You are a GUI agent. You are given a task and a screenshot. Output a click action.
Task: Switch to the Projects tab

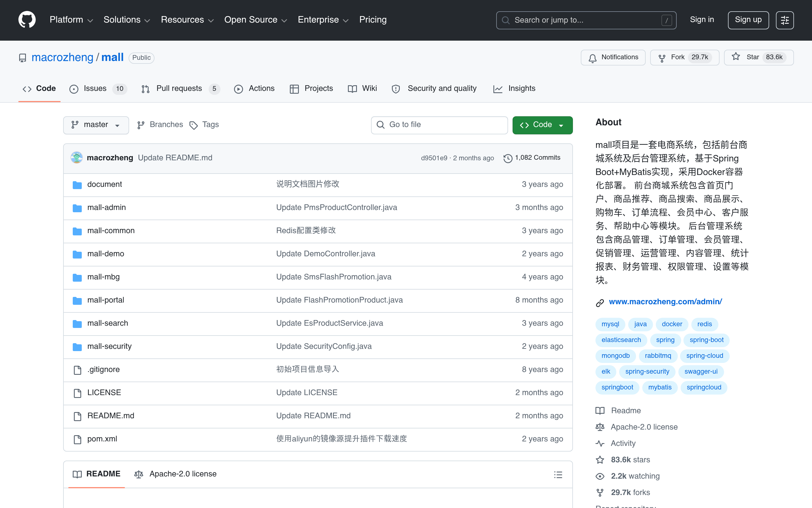click(311, 89)
